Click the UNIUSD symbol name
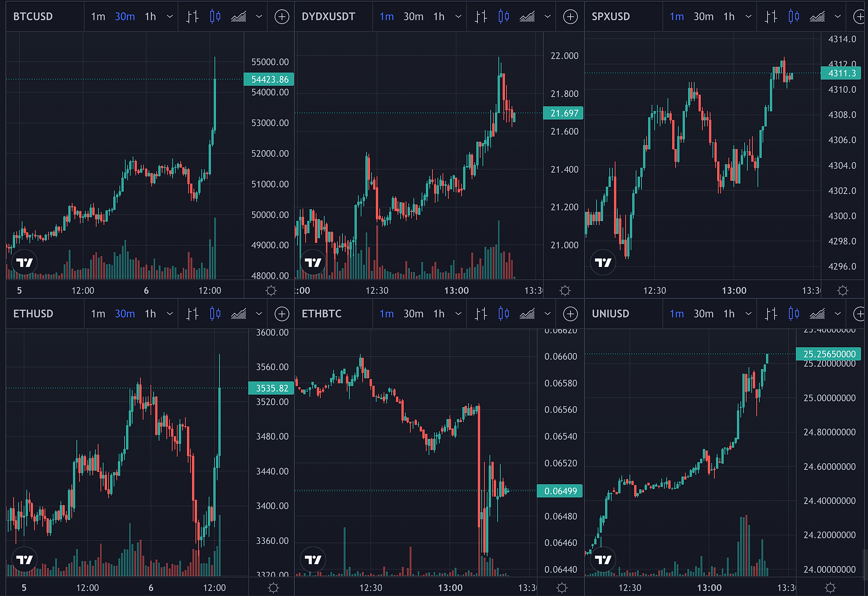This screenshot has height=596, width=868. (x=610, y=314)
